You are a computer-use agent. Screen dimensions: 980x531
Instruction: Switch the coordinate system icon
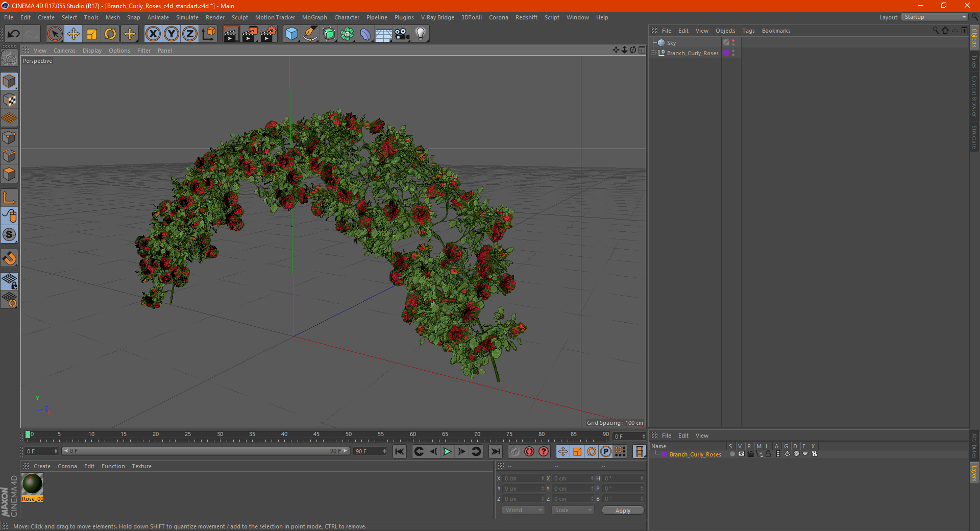tap(208, 34)
